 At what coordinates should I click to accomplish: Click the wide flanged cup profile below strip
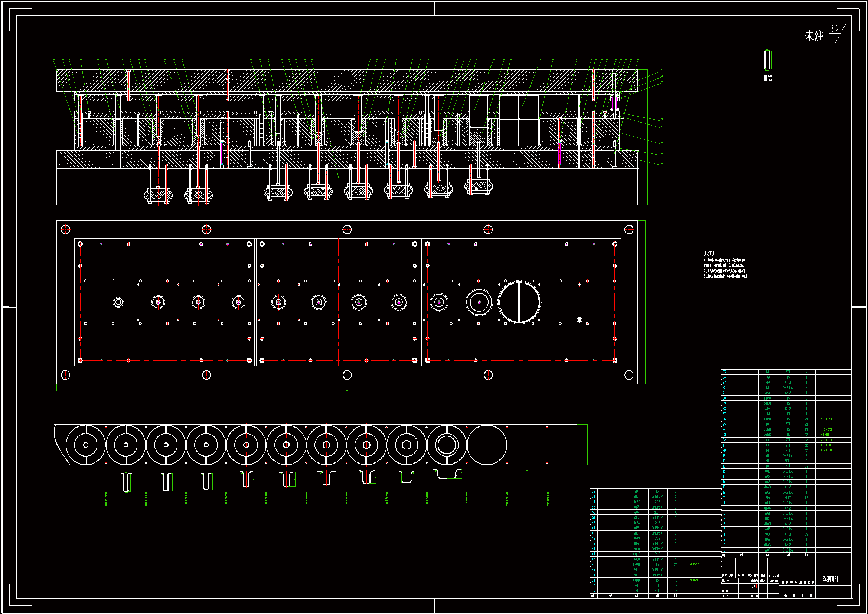click(448, 474)
